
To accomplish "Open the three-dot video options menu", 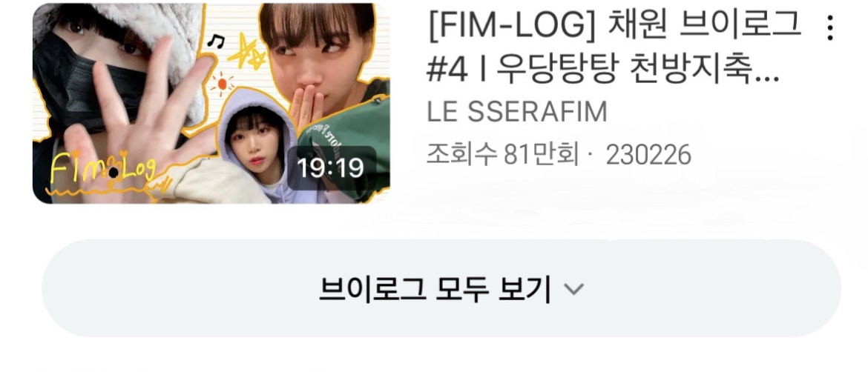I will tap(830, 27).
